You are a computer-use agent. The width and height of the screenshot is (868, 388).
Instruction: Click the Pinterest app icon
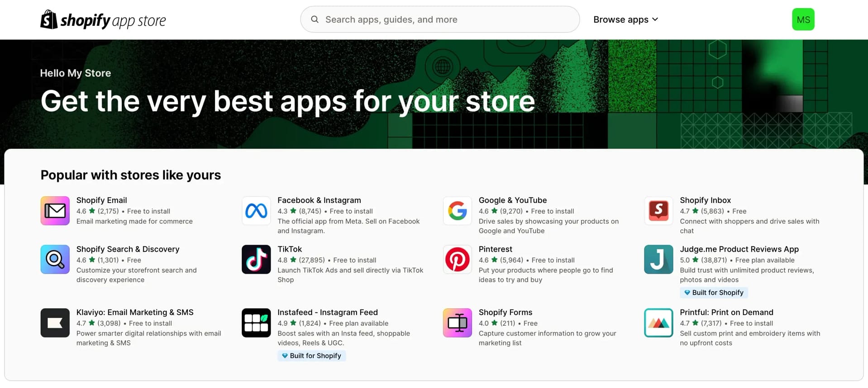point(457,260)
